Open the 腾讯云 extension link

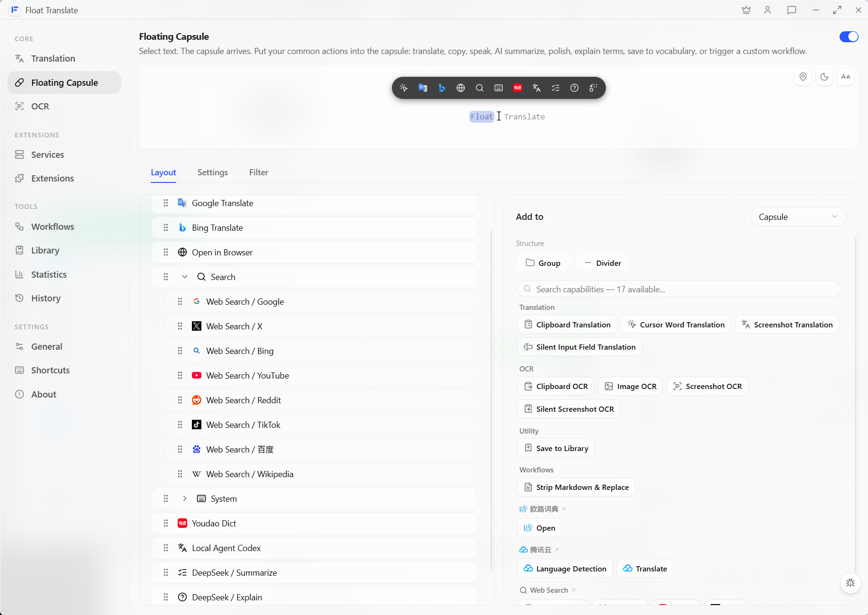pos(540,550)
